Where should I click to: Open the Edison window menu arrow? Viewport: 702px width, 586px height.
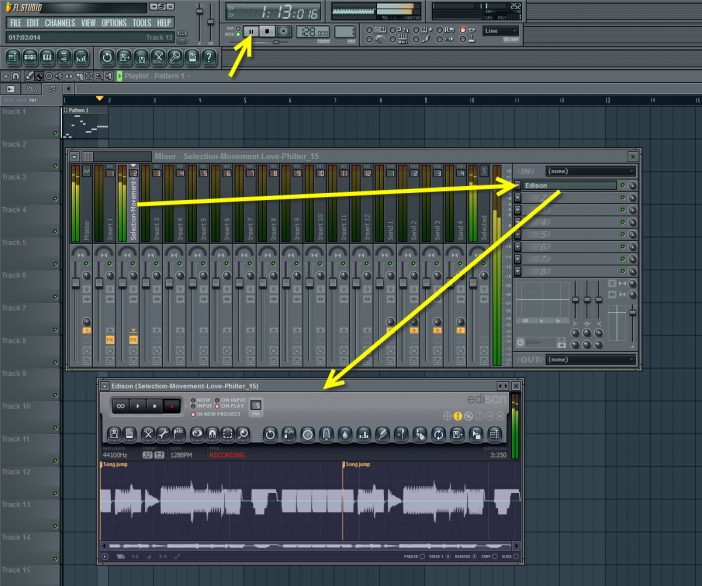coord(104,386)
